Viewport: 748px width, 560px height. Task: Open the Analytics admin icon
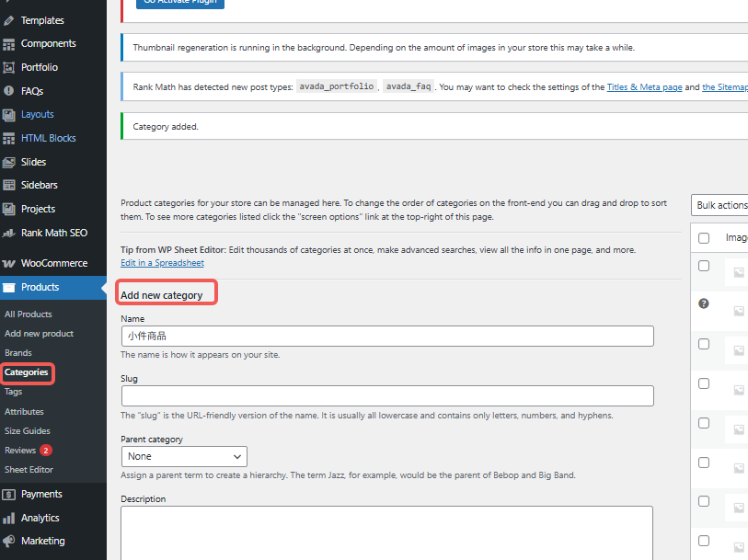9,517
